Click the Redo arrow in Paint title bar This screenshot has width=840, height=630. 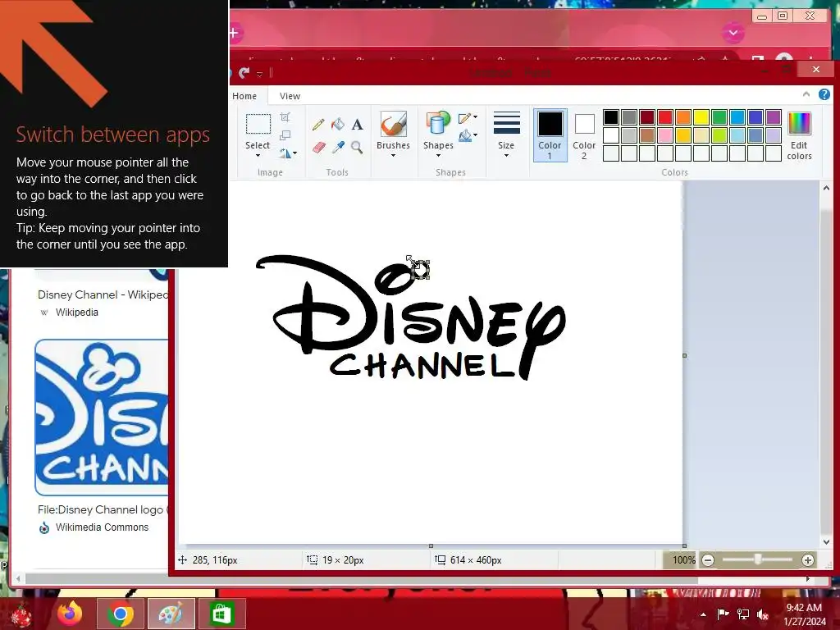[x=244, y=72]
